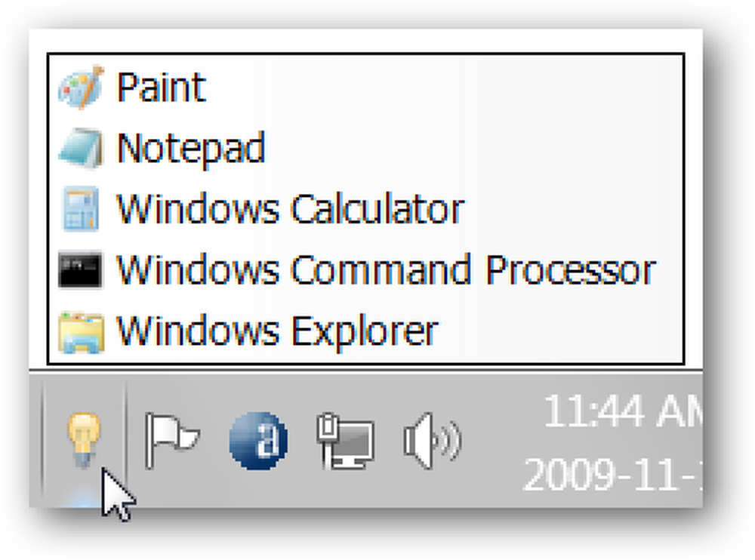This screenshot has height=560, width=755.
Task: Open the Windows Explorer entry
Action: coord(277,332)
